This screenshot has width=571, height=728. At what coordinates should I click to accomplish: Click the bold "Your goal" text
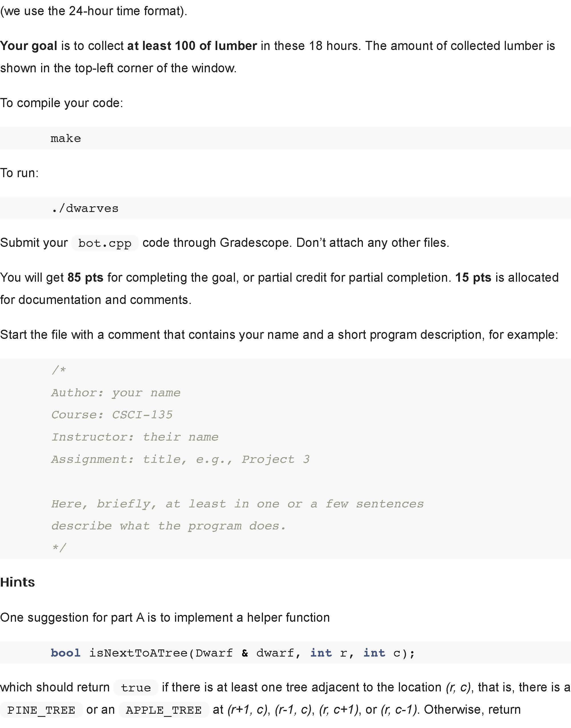(29, 46)
